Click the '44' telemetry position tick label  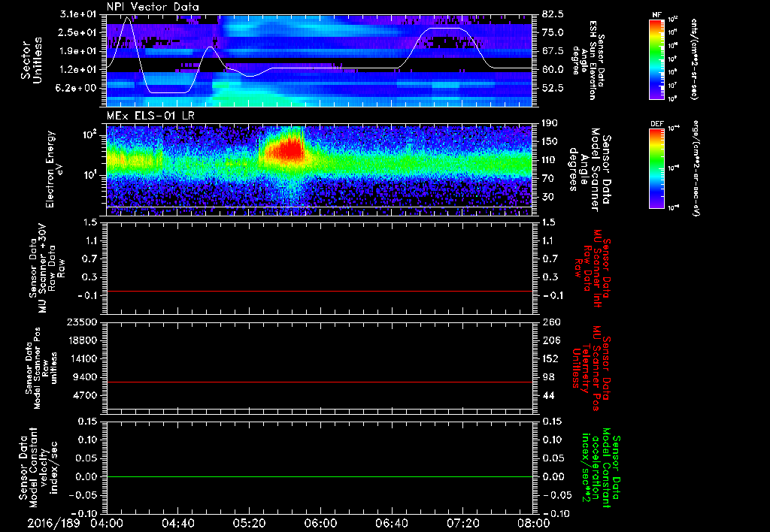548,395
